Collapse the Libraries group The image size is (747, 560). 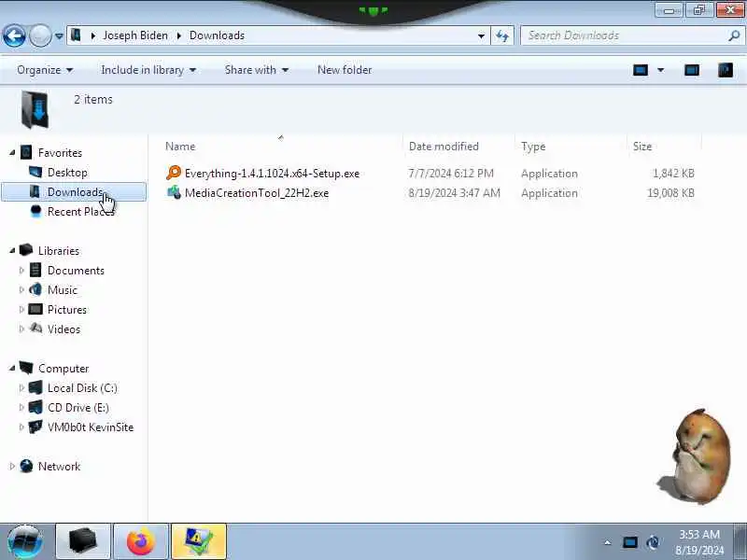tap(12, 251)
